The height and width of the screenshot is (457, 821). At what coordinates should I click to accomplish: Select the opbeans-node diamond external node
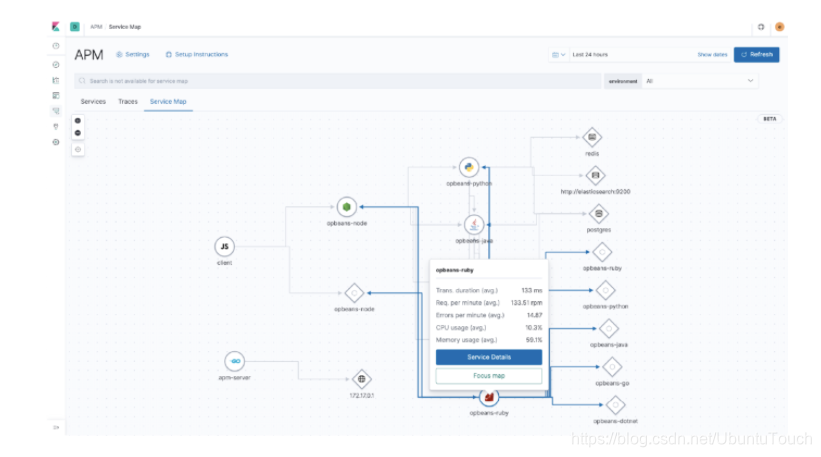point(354,293)
